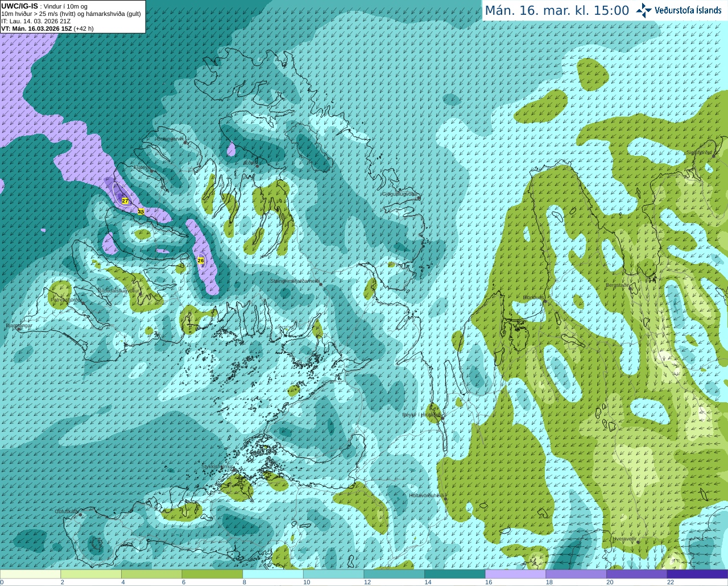Click the 'Mán. 16. mar. kl. 15:00' timestamp

coord(557,11)
